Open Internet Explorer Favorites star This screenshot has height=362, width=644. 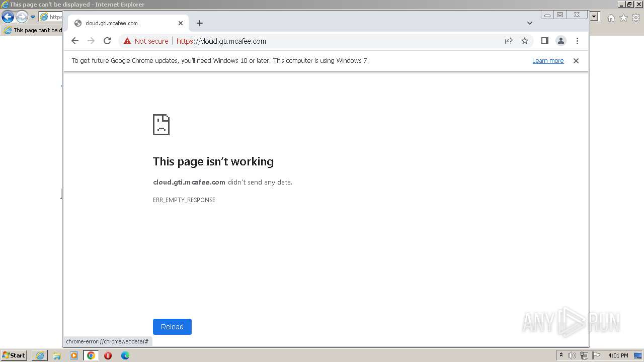[623, 18]
